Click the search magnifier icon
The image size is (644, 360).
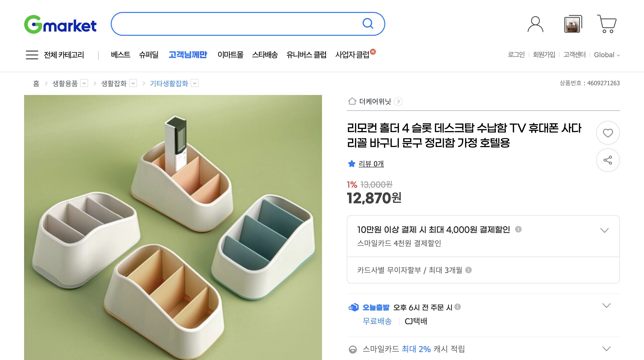[368, 24]
